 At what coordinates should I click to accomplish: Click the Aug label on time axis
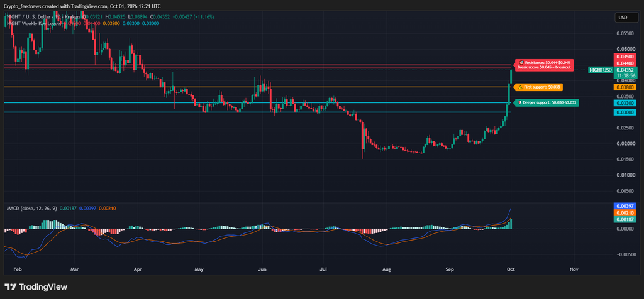[387, 269]
